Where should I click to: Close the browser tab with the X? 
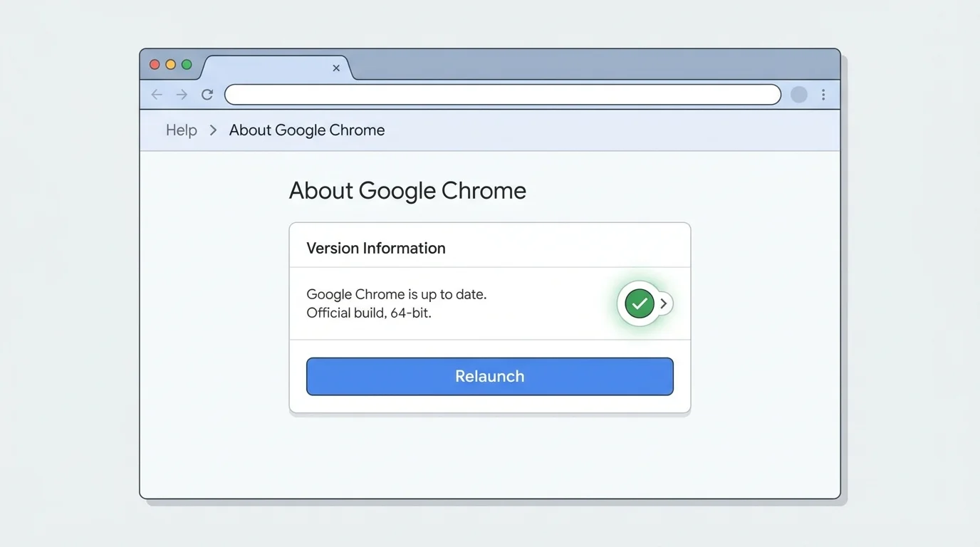(336, 68)
